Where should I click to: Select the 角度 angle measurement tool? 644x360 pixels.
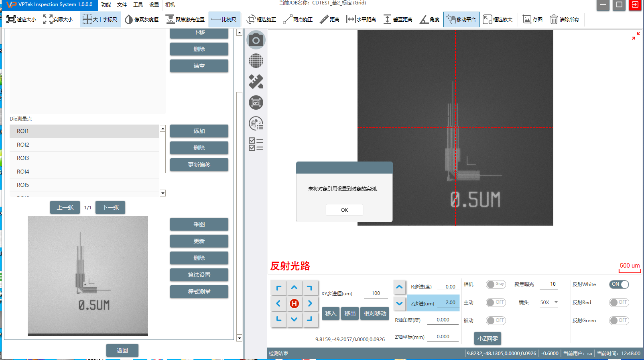click(x=429, y=19)
